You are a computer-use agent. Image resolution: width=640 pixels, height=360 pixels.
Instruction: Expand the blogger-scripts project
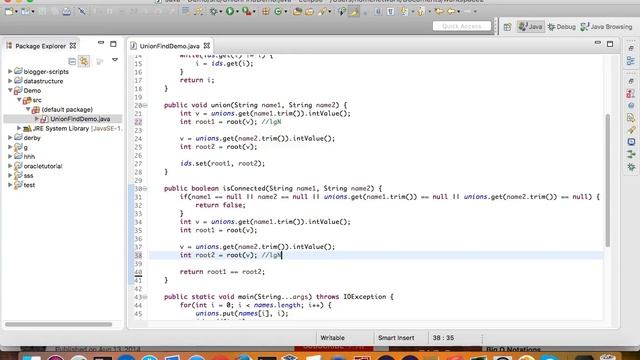pyautogui.click(x=10, y=71)
